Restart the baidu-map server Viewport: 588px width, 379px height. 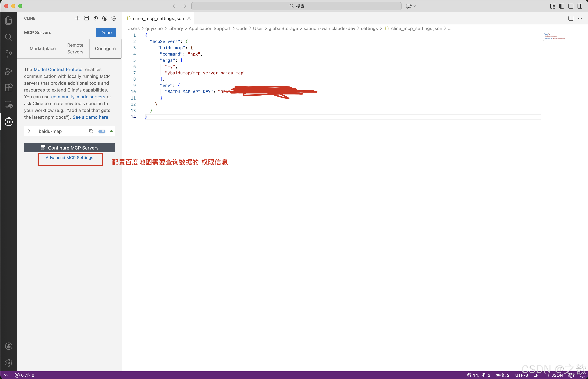click(x=91, y=131)
